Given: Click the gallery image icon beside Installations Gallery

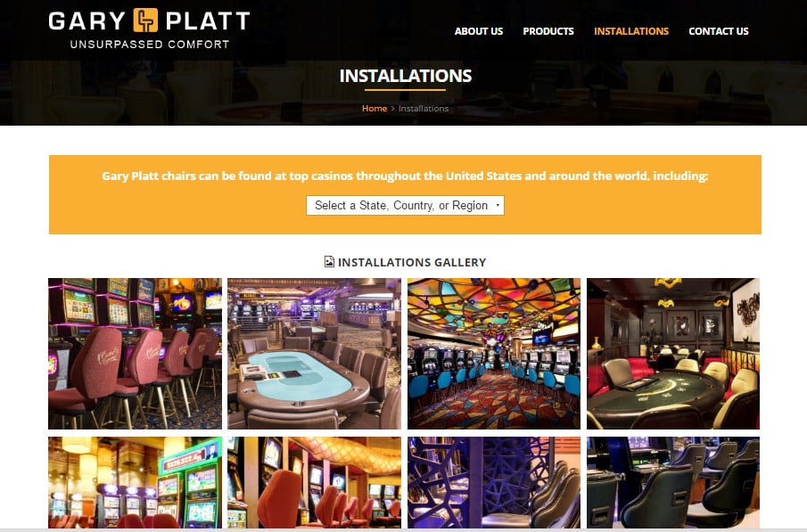Looking at the screenshot, I should pyautogui.click(x=329, y=262).
